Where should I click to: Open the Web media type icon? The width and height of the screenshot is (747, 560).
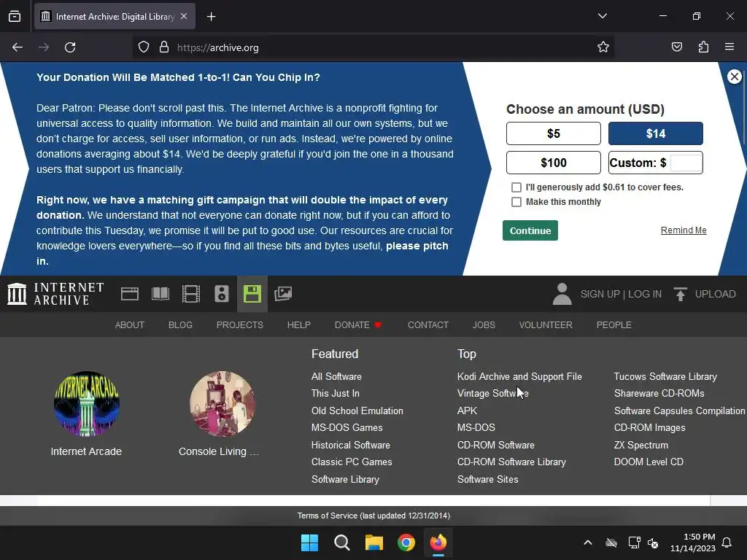tap(130, 294)
